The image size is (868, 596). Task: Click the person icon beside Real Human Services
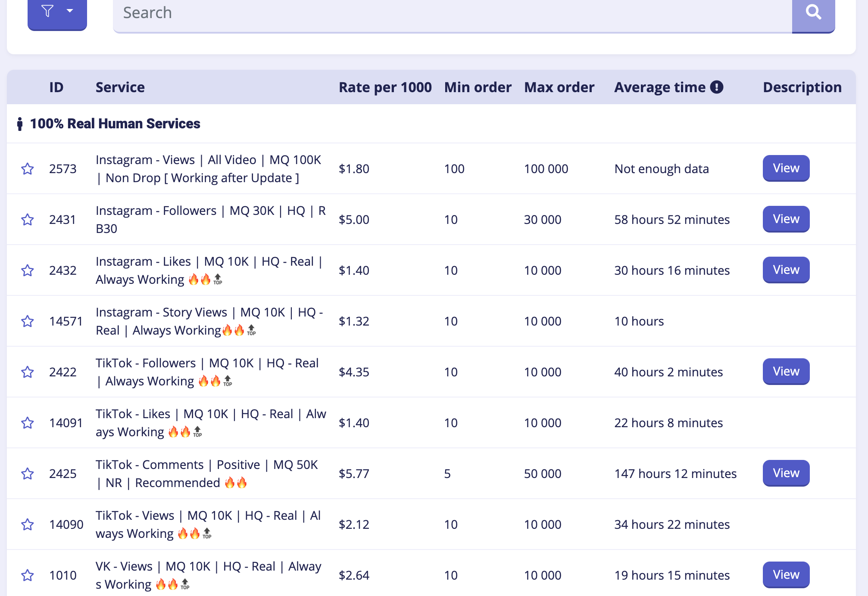click(19, 124)
